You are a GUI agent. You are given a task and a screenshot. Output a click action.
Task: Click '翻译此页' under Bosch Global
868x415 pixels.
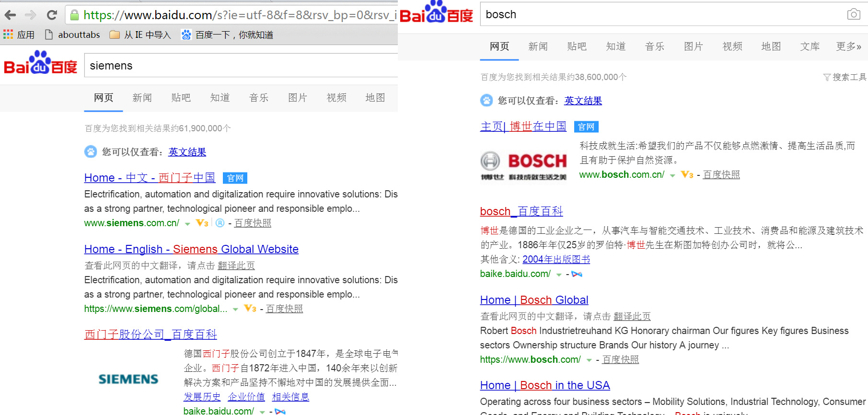click(x=632, y=316)
